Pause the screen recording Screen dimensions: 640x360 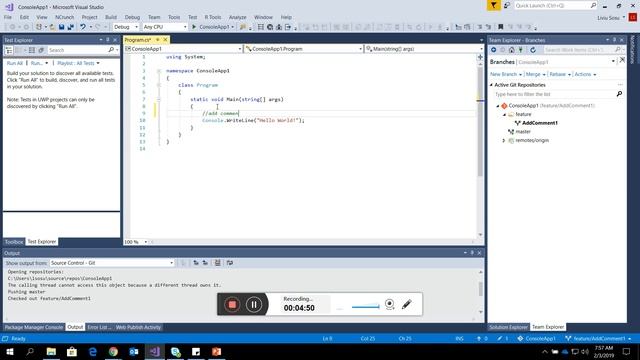coord(254,304)
